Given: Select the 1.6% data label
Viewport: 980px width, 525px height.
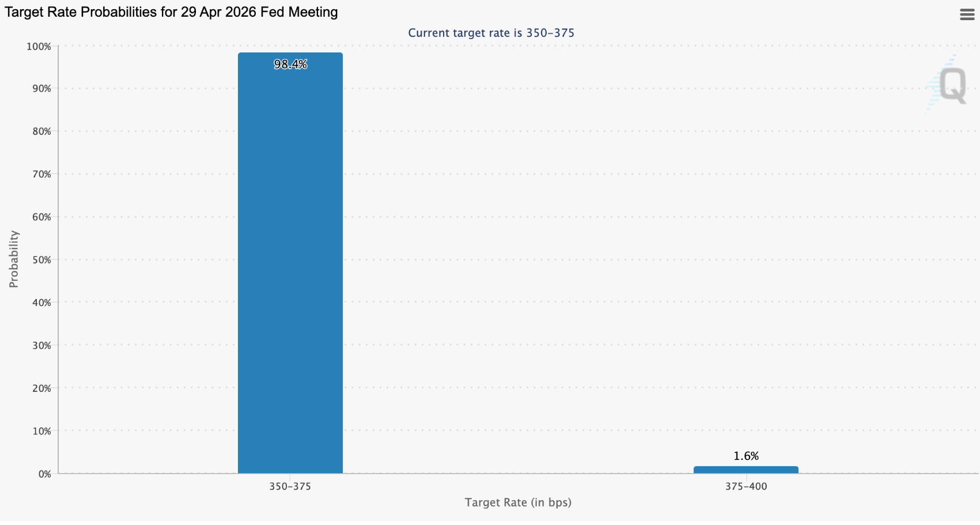Looking at the screenshot, I should (746, 456).
